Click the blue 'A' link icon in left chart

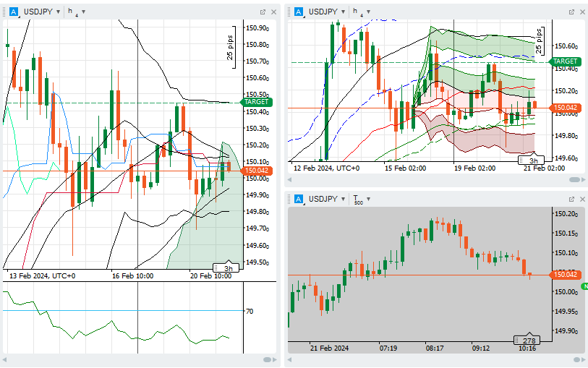coord(14,12)
